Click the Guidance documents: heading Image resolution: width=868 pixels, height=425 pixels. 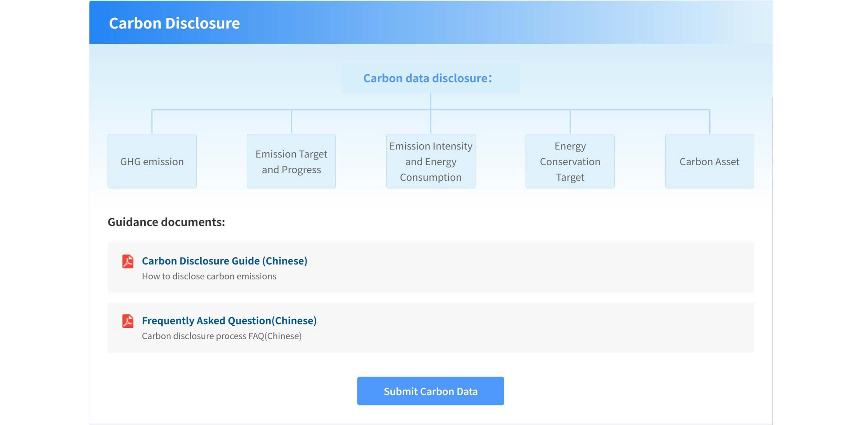pos(166,222)
